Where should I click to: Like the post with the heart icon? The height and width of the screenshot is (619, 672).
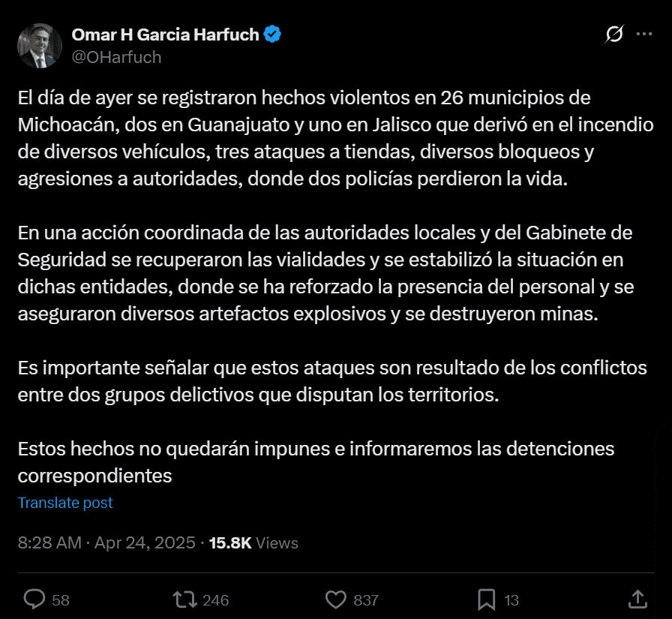[x=335, y=599]
